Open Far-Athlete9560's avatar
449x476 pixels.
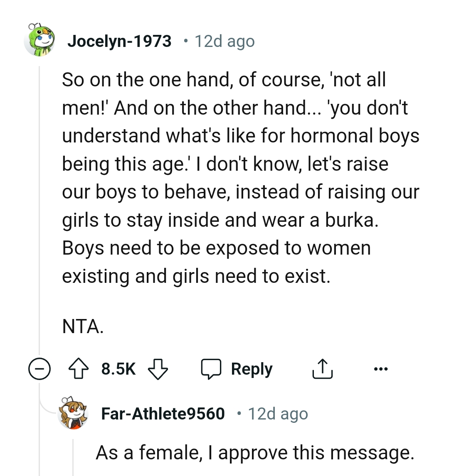pos(73,415)
